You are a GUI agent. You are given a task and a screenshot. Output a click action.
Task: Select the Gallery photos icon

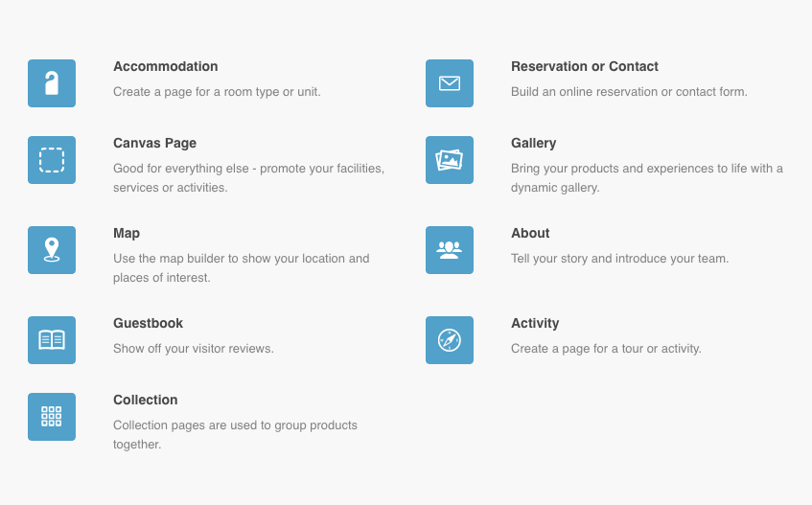tap(450, 160)
